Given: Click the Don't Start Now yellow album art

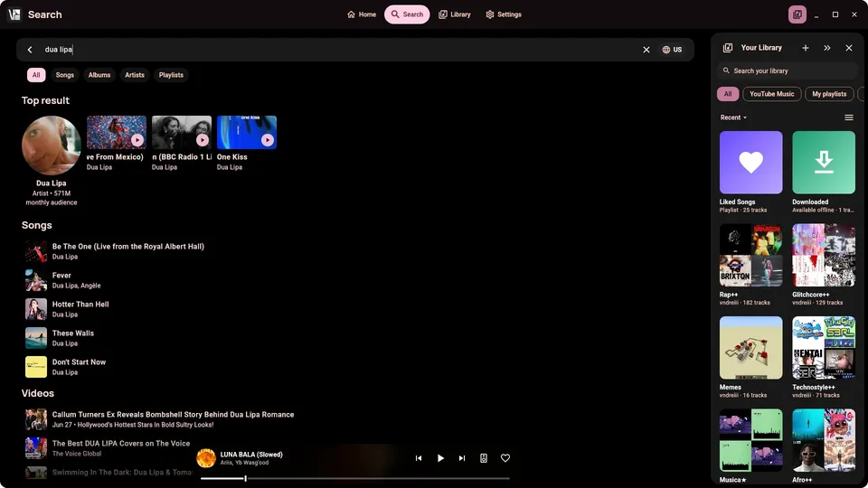Looking at the screenshot, I should pos(36,367).
